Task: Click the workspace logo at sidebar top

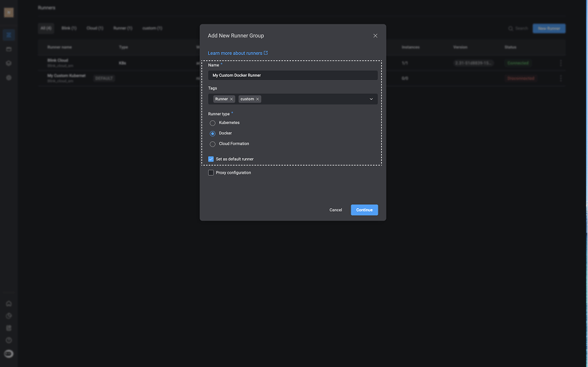Action: 9,12
